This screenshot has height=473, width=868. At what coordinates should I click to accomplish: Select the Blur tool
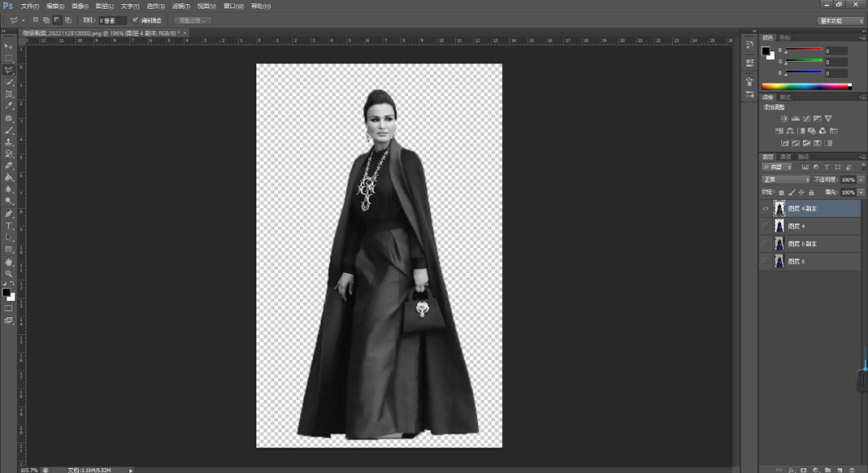tap(9, 190)
